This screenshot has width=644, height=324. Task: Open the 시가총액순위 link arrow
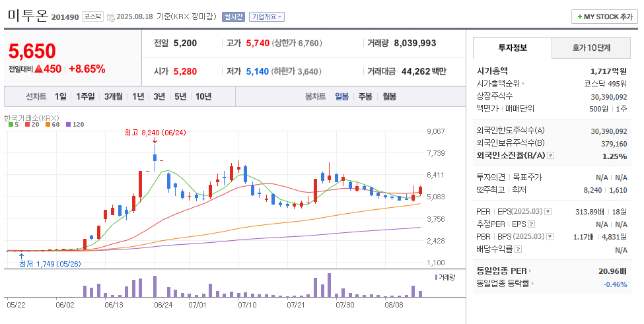pyautogui.click(x=523, y=84)
